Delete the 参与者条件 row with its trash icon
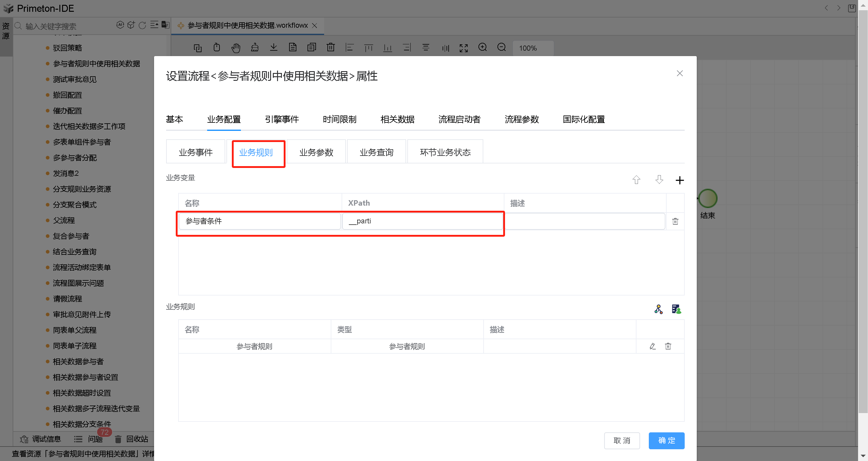The width and height of the screenshot is (868, 461). tap(675, 221)
